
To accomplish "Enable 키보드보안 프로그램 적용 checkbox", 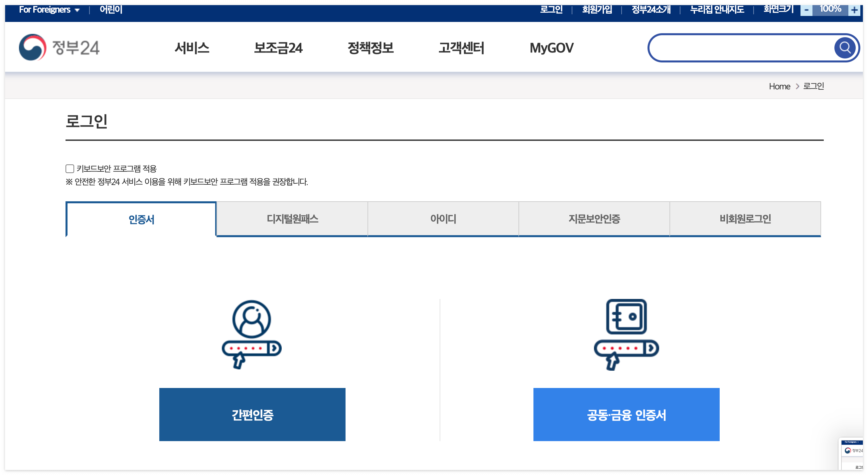I will click(x=70, y=168).
